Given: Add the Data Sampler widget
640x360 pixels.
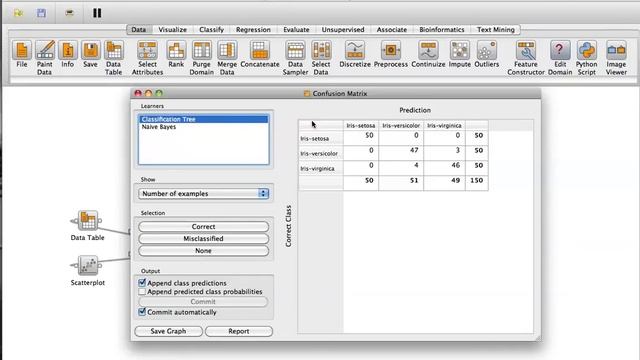Looking at the screenshot, I should coord(295,50).
